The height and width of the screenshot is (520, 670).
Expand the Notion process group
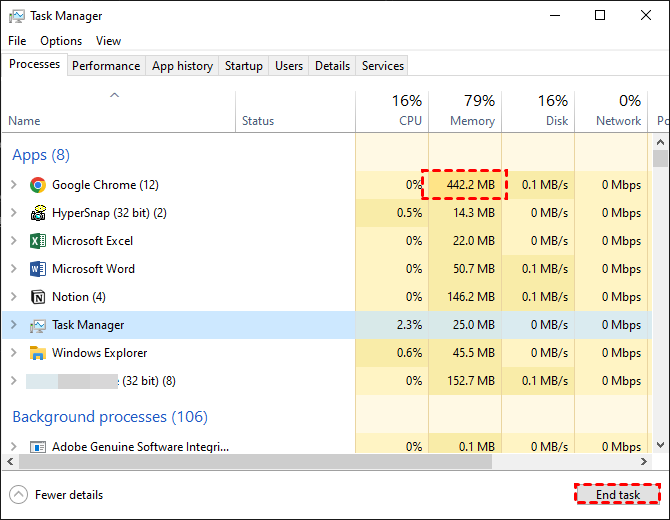click(x=13, y=297)
